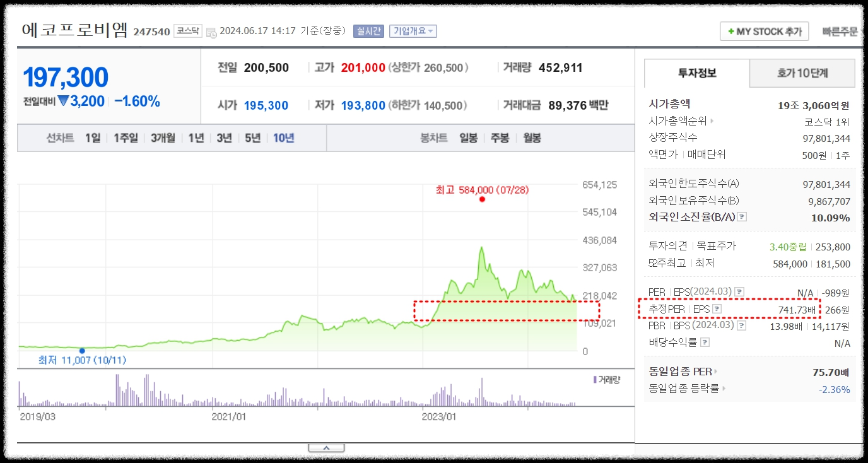Select the 10년 line chart range

[283, 138]
